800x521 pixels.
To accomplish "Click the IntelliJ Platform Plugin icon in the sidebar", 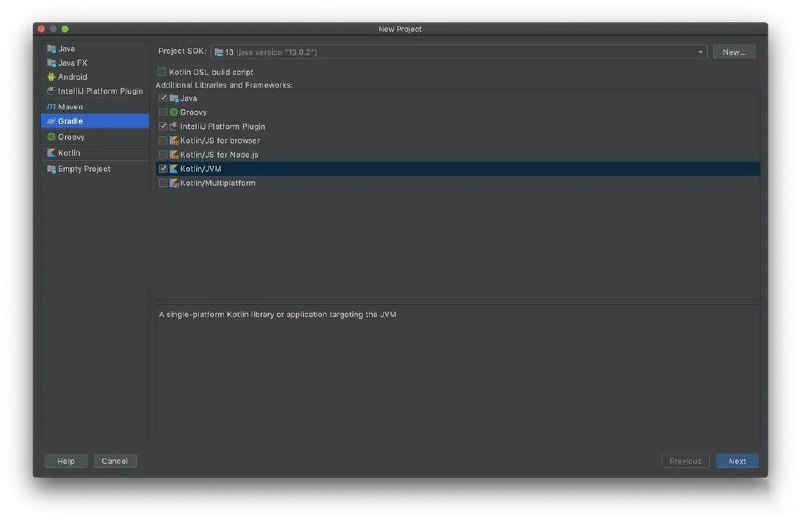I will tap(51, 91).
